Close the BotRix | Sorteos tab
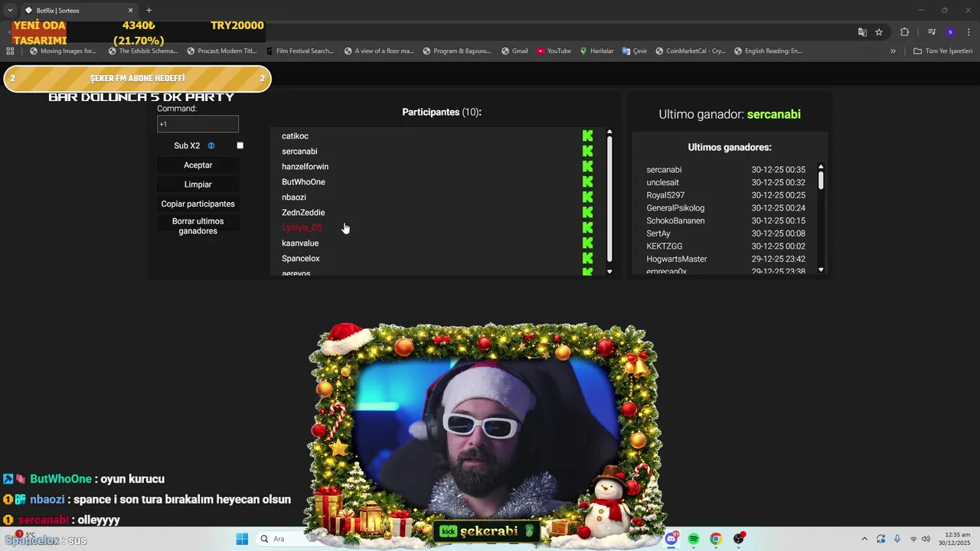Image resolution: width=980 pixels, height=551 pixels. 130,11
